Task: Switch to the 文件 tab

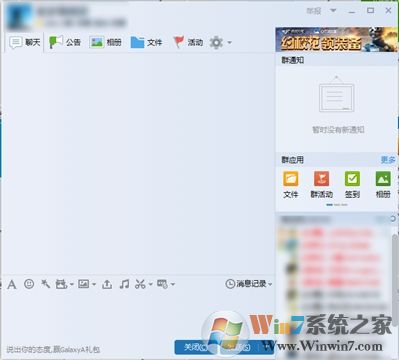Action: point(146,42)
